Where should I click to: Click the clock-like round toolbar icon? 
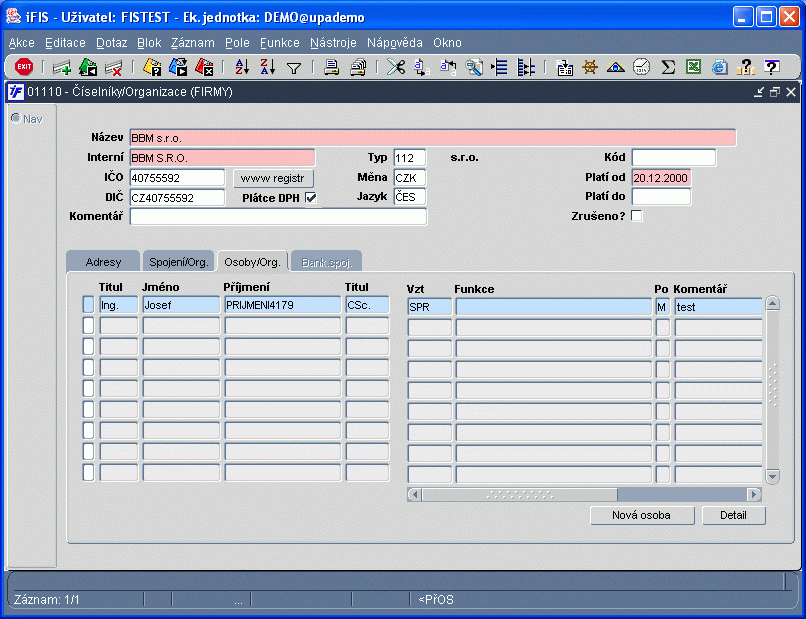[x=642, y=67]
